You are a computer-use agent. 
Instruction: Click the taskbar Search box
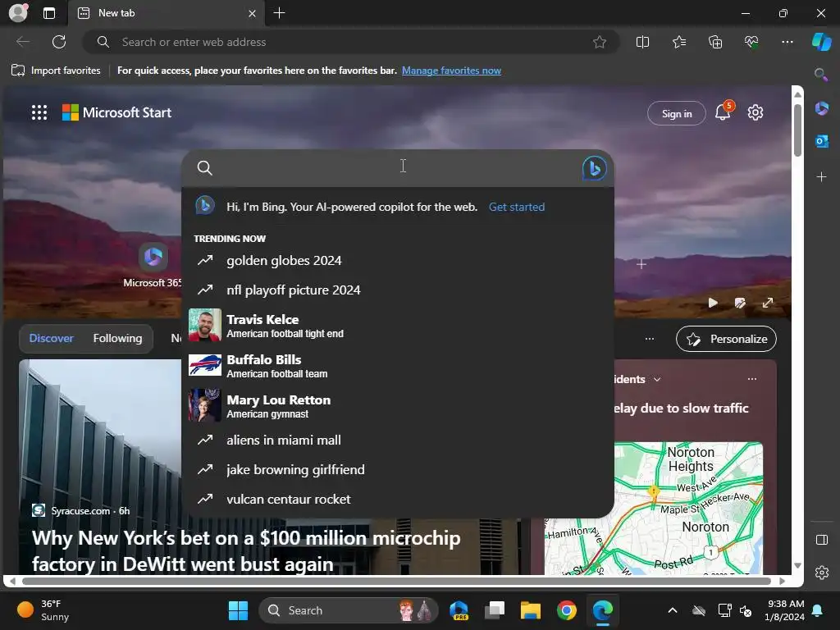(348, 610)
